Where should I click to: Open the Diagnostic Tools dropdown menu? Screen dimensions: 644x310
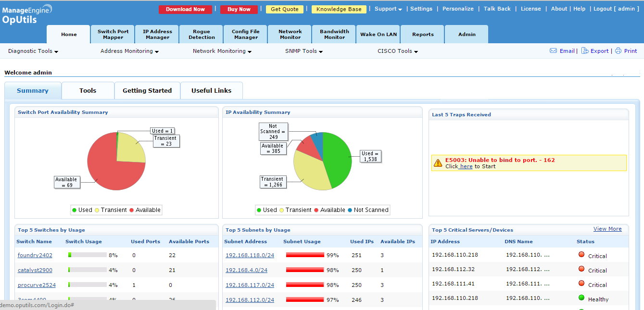(33, 51)
